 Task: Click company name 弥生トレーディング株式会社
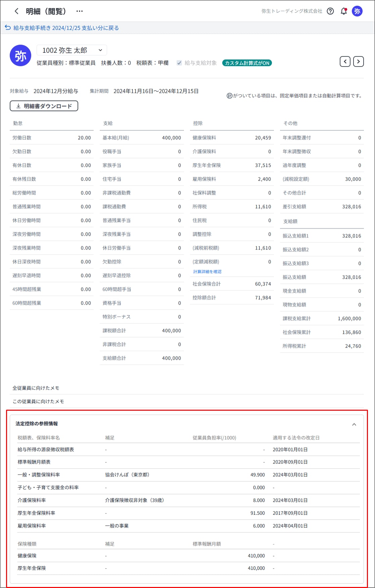click(x=291, y=11)
